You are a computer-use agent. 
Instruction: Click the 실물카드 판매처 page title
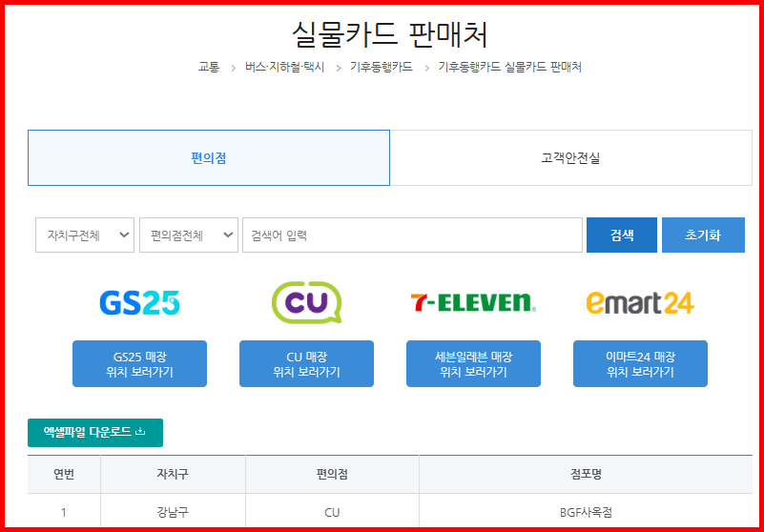pyautogui.click(x=390, y=34)
